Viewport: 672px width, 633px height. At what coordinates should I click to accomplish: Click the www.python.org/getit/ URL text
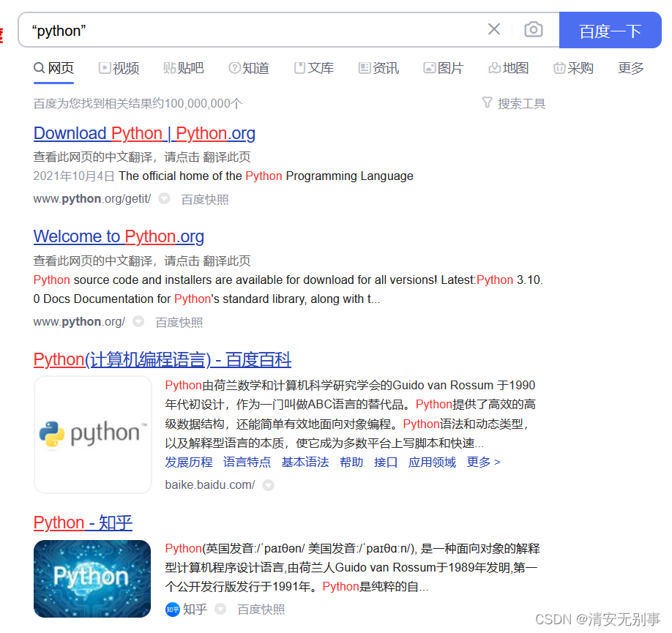(x=92, y=199)
